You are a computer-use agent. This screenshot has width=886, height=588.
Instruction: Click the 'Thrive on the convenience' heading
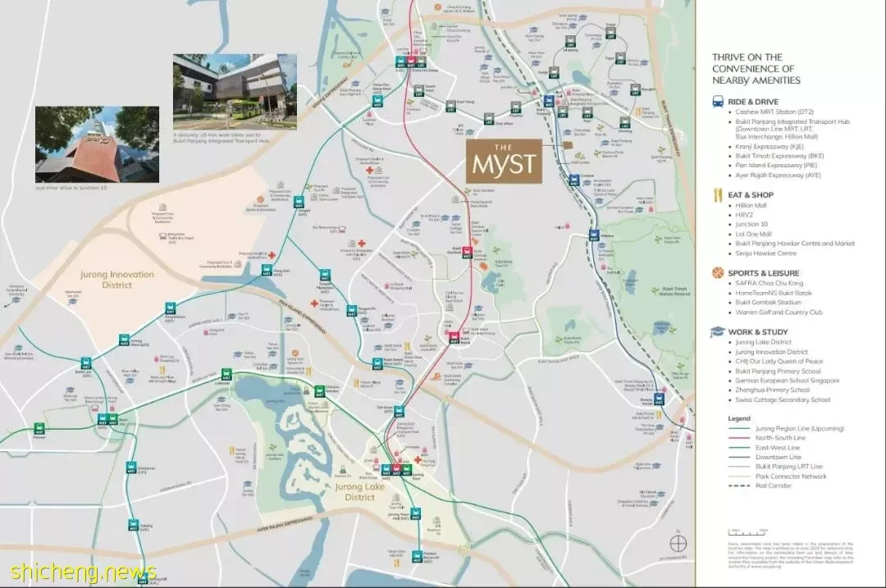[756, 69]
